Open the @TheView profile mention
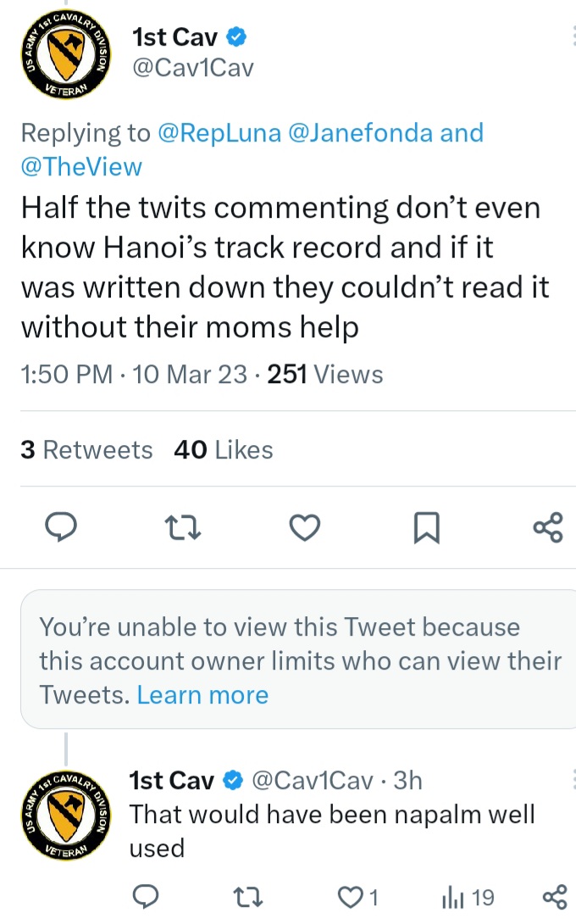This screenshot has width=576, height=924. point(81,167)
